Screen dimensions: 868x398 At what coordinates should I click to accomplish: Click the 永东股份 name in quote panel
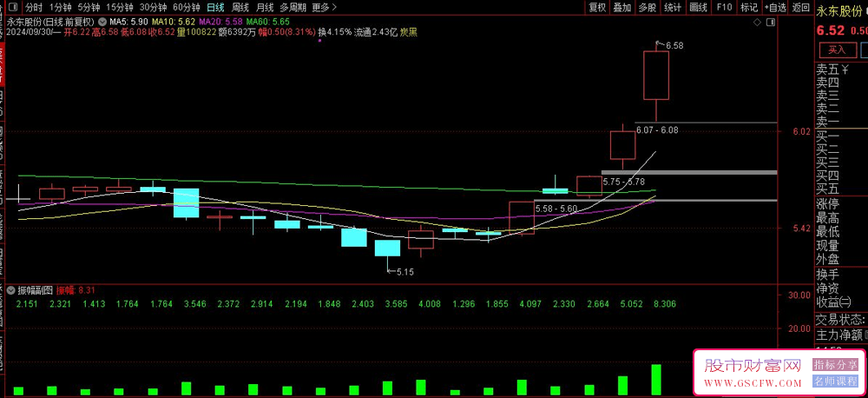[839, 12]
